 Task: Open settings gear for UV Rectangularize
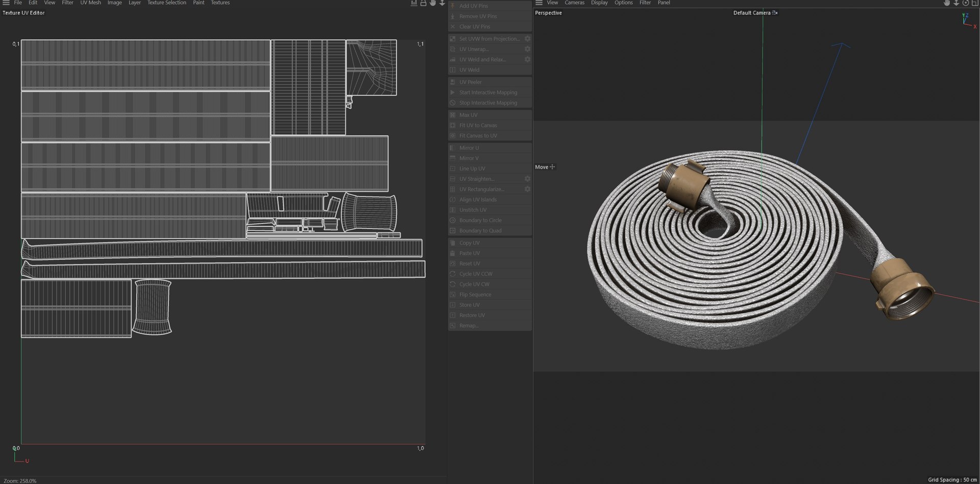pos(527,189)
